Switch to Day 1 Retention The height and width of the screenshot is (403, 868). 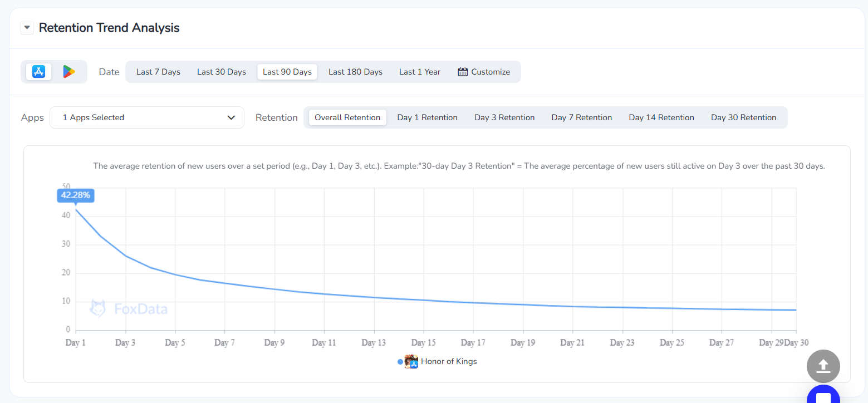[427, 117]
